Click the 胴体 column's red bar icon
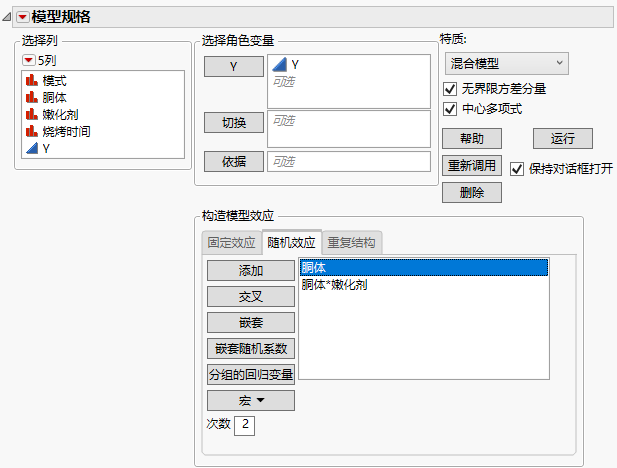Image resolution: width=617 pixels, height=468 pixels. (x=32, y=97)
